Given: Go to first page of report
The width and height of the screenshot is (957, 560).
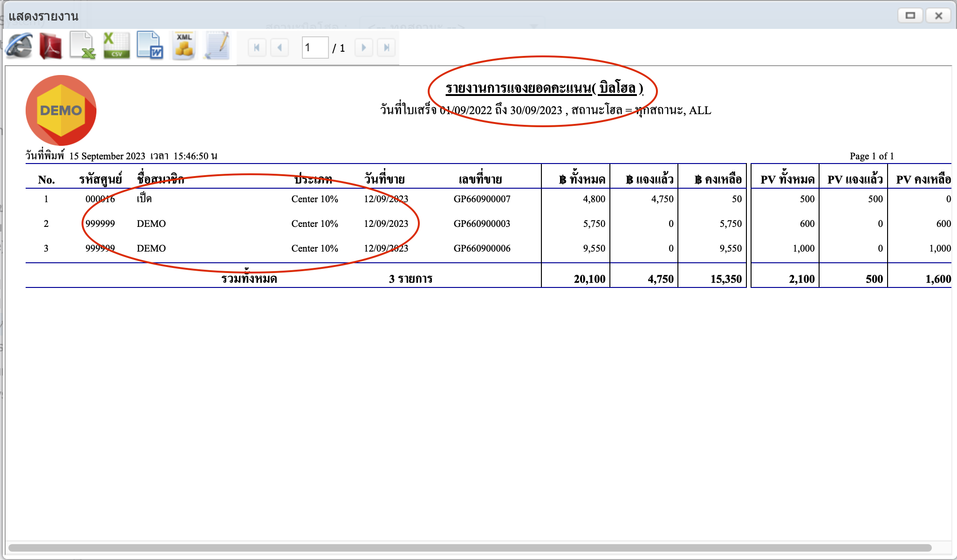Looking at the screenshot, I should point(257,48).
